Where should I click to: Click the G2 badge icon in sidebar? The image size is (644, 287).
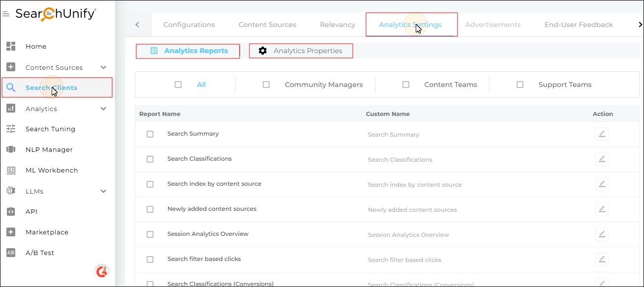pyautogui.click(x=102, y=271)
